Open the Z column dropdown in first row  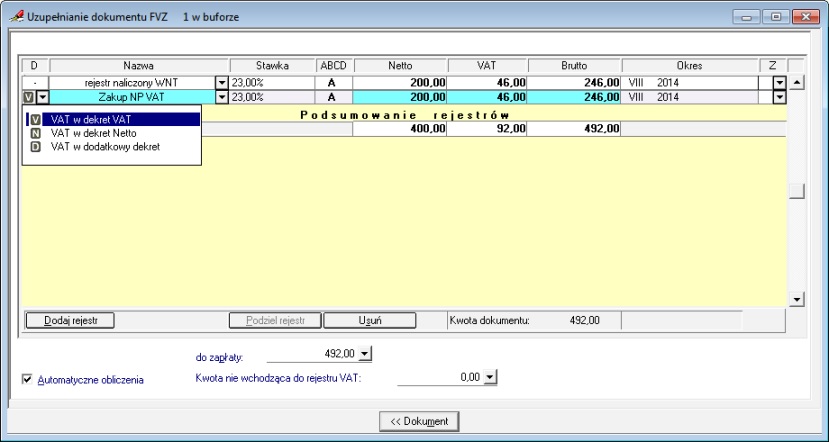click(779, 82)
